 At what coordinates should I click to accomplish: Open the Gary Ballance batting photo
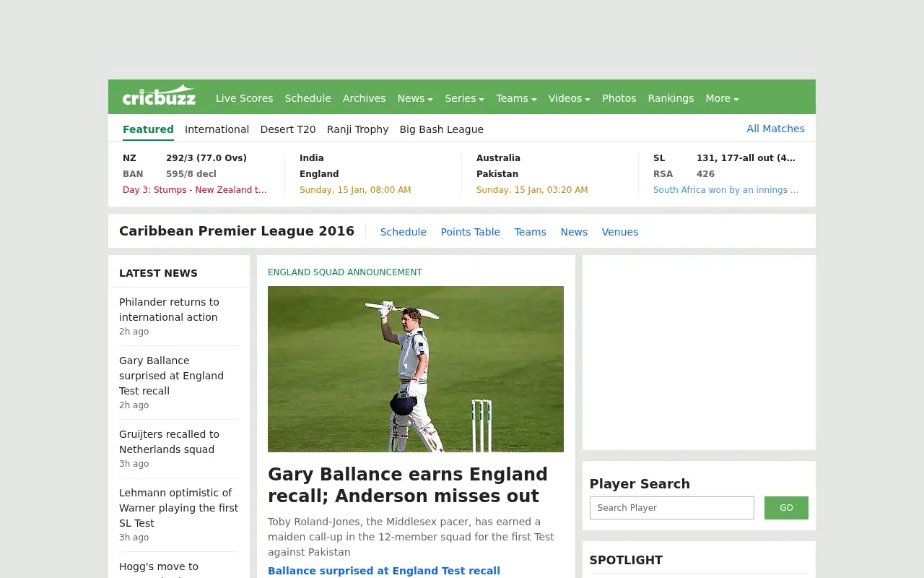[x=416, y=369]
